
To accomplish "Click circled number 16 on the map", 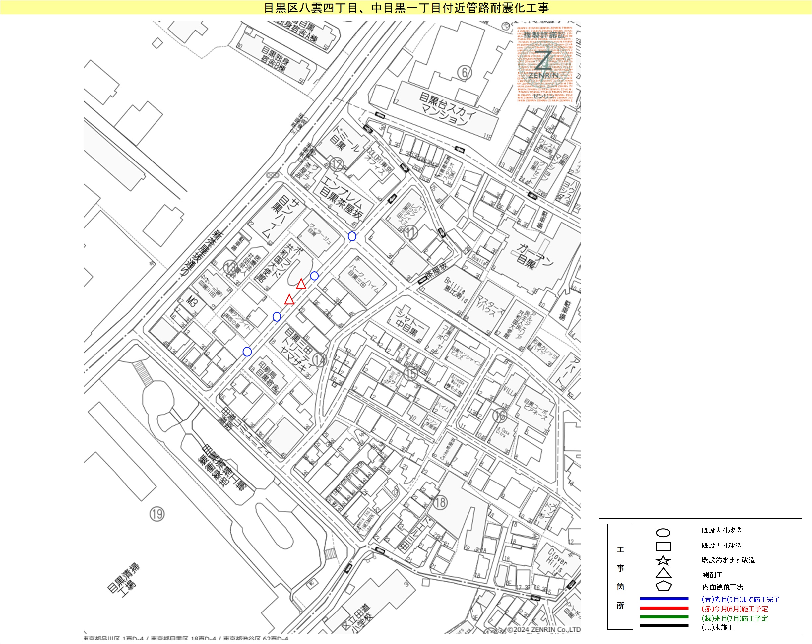I will click(x=500, y=416).
